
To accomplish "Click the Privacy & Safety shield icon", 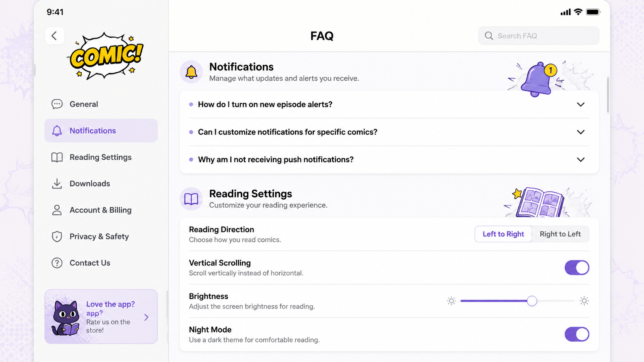I will coord(57,237).
